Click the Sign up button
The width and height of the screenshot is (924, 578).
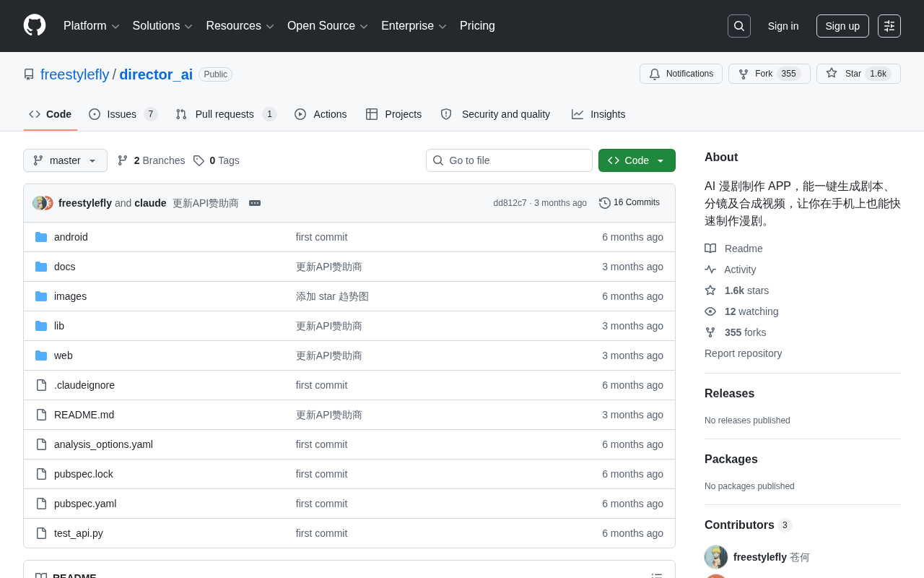(x=842, y=26)
